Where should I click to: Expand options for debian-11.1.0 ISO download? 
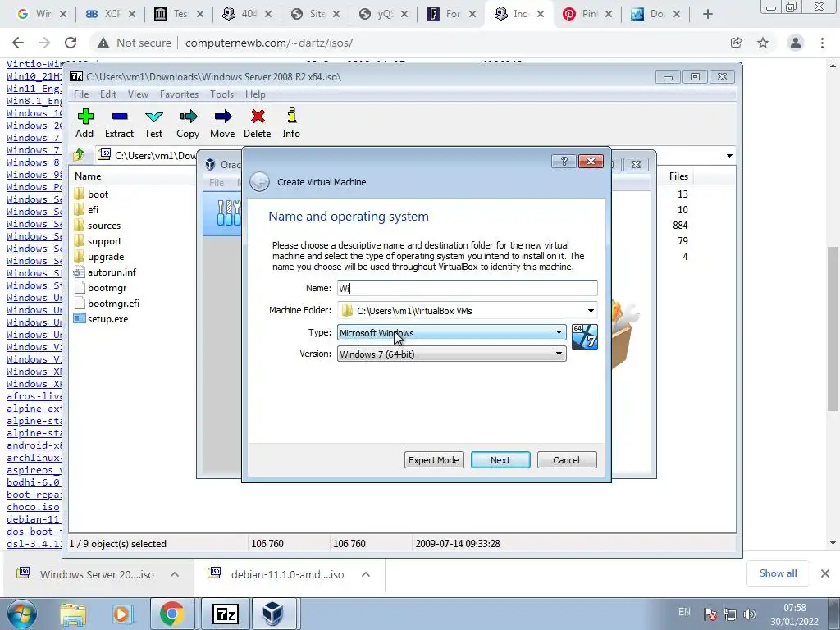366,574
